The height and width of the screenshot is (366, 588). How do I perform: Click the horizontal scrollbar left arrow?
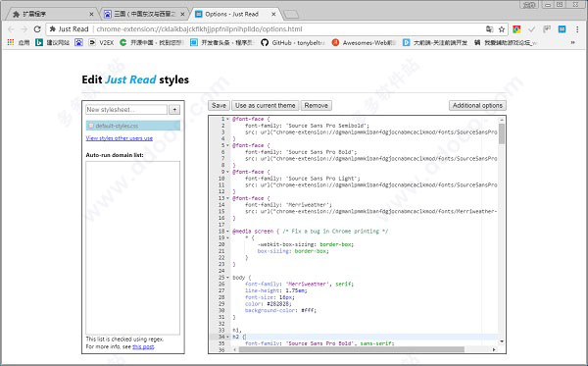click(235, 349)
